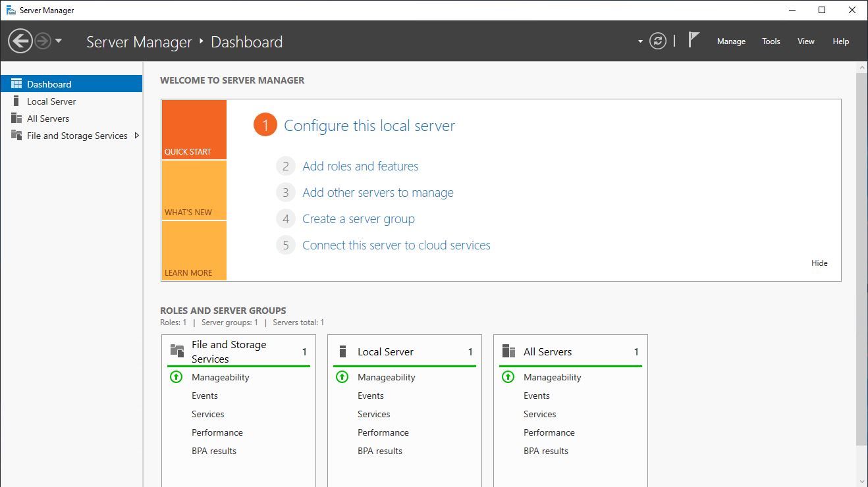Click the Local Server sidebar icon
The height and width of the screenshot is (487, 868).
16,101
